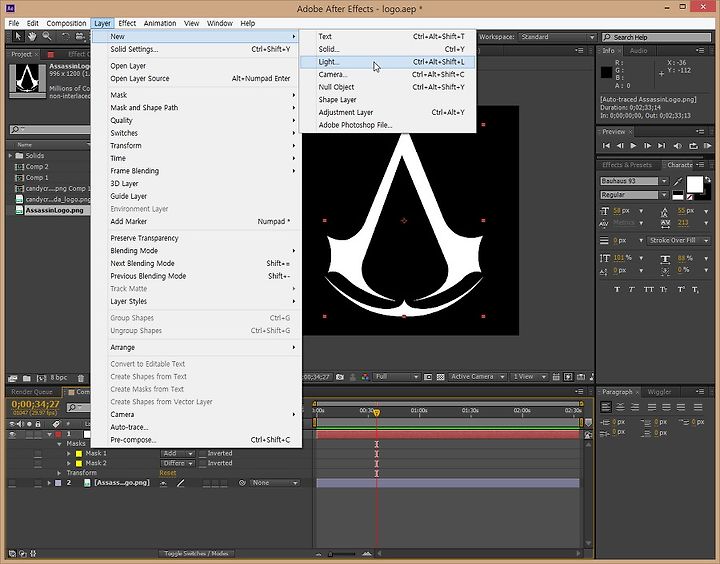Toggle loop playback in Preview
Viewport: 720px width, 564px height.
[x=693, y=146]
